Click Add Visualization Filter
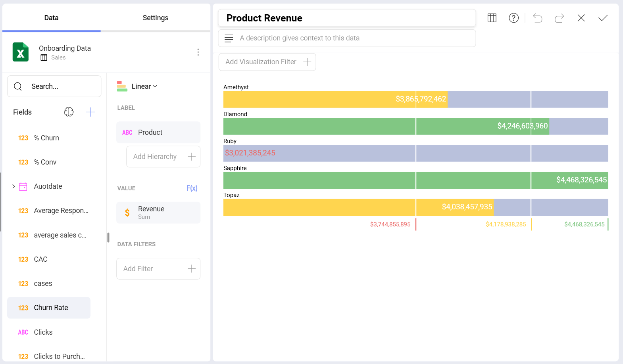The height and width of the screenshot is (364, 623). coord(267,62)
